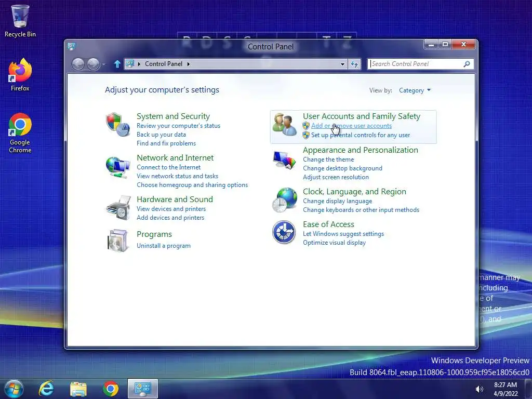
Task: Open Programs category heading
Action: [154, 234]
